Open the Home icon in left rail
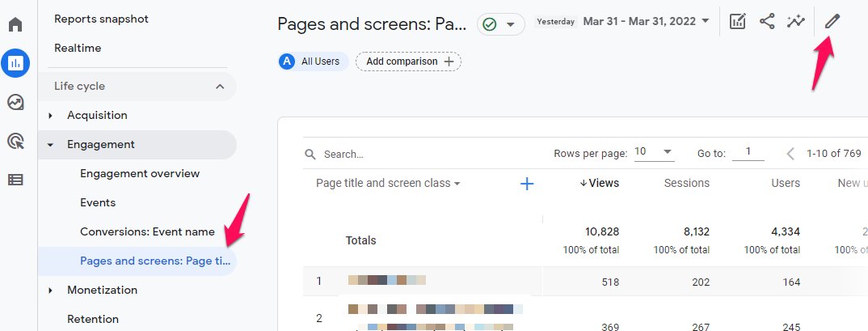868x331 pixels. coord(15,24)
